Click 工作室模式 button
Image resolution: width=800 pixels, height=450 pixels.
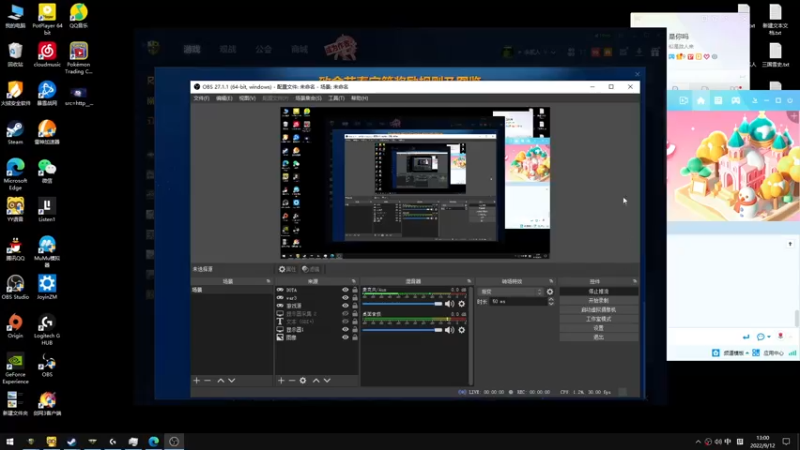[x=598, y=319]
